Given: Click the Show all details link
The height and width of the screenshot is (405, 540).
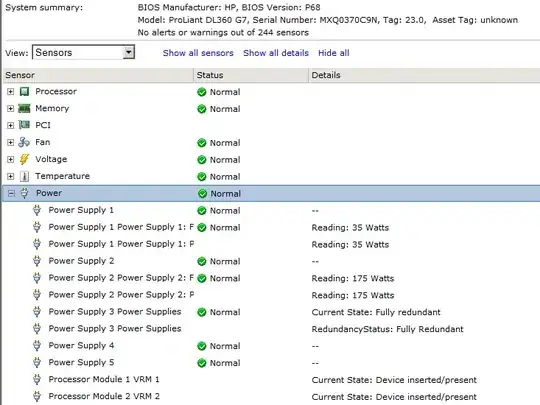Looking at the screenshot, I should pos(276,53).
